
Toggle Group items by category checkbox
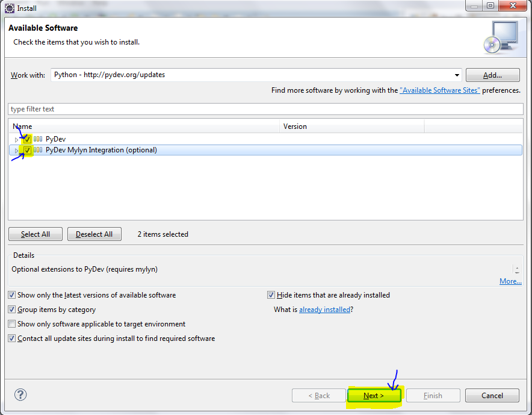[x=12, y=310]
